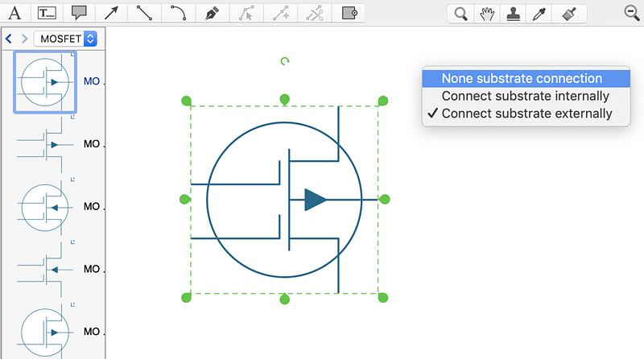Go to next library with forward chevron
Screen dimensions: 644x359
pos(24,39)
